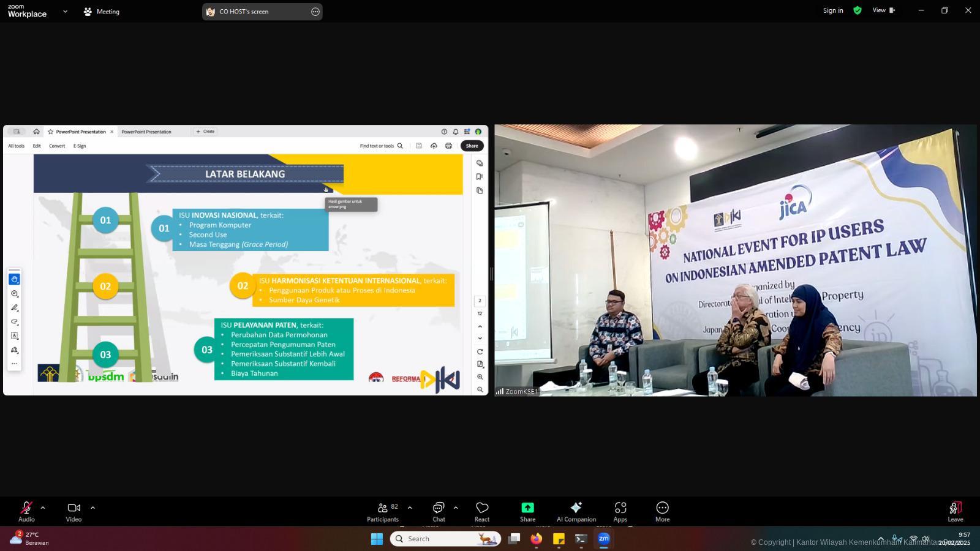Open the Apps panel

(x=620, y=511)
